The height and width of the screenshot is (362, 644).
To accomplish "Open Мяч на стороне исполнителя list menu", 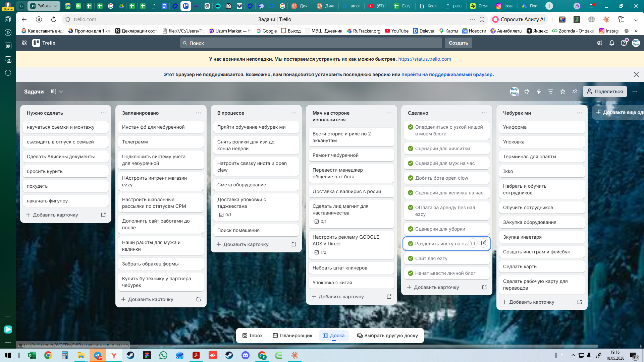I will 389,113.
